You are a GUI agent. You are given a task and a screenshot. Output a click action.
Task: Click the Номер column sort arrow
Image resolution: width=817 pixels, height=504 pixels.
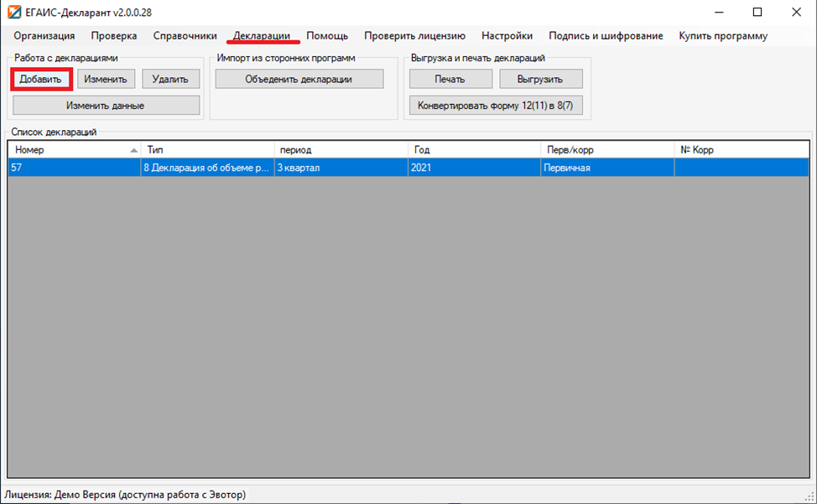(133, 150)
